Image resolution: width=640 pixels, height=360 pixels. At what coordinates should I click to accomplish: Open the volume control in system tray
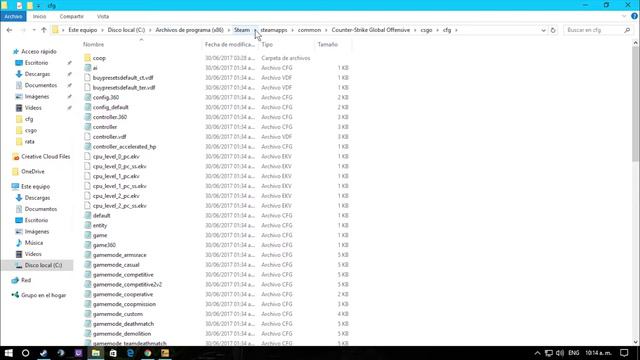click(560, 353)
